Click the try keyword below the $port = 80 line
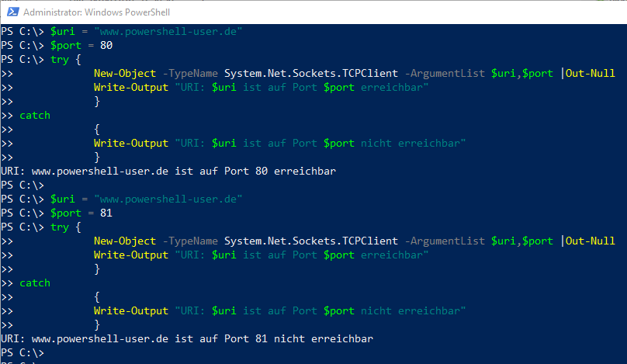The height and width of the screenshot is (364, 627). click(60, 60)
